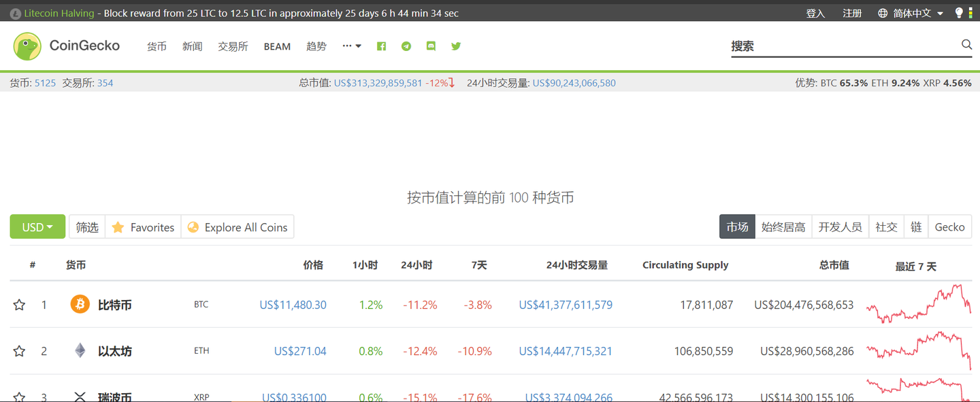Open the BEAM nav item
Viewport: 980px width, 402px height.
[x=277, y=46]
